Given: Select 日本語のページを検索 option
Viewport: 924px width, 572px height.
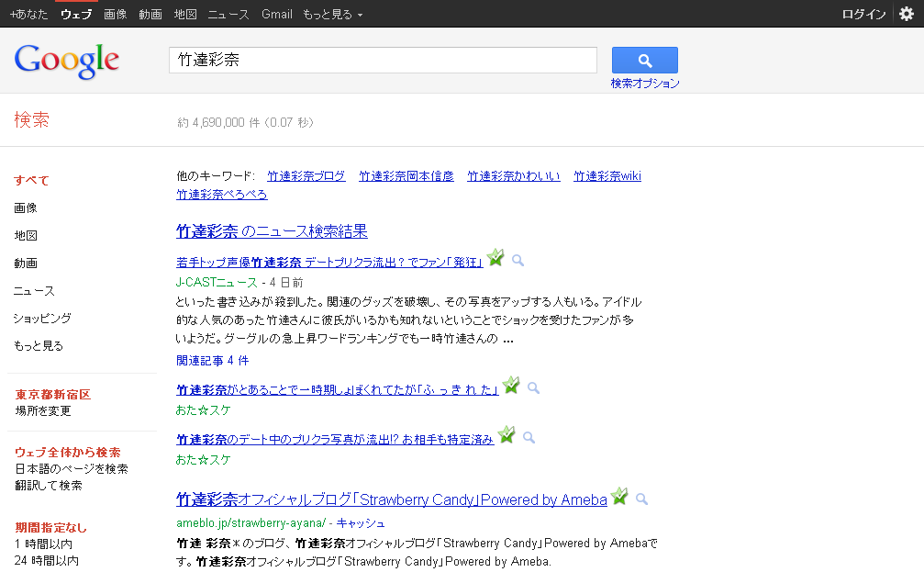Looking at the screenshot, I should point(72,468).
